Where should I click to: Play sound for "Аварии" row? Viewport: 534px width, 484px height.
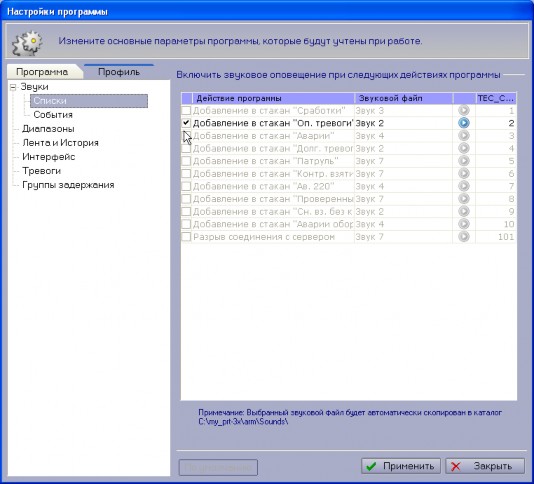click(x=464, y=136)
